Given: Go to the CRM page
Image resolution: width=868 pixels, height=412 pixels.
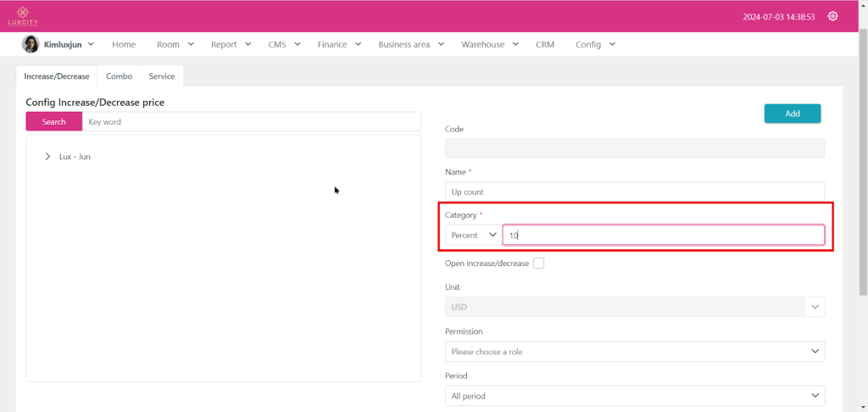Looking at the screenshot, I should pyautogui.click(x=545, y=44).
